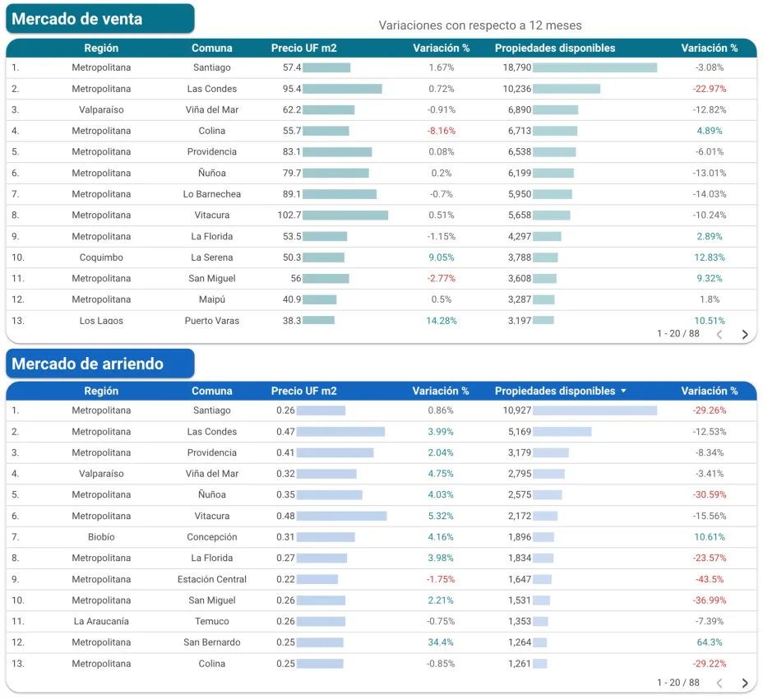
Task: Advance to next page in Mercado de arriendo table
Action: pyautogui.click(x=745, y=684)
